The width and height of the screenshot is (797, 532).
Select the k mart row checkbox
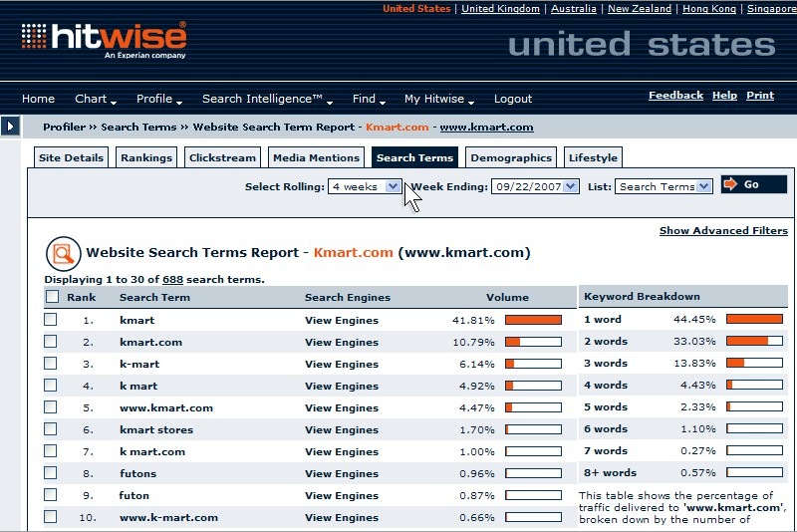pos(50,386)
